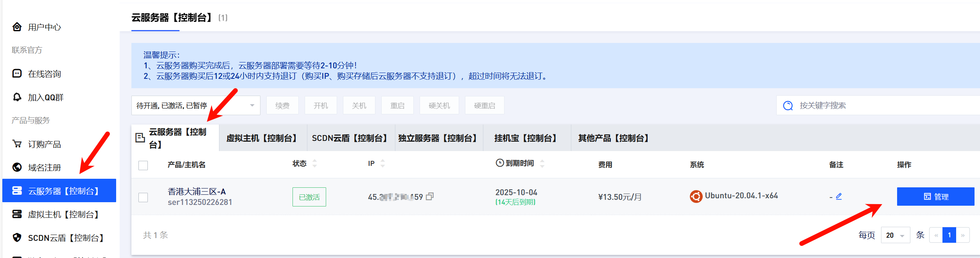Click the User Center home icon

point(17,27)
